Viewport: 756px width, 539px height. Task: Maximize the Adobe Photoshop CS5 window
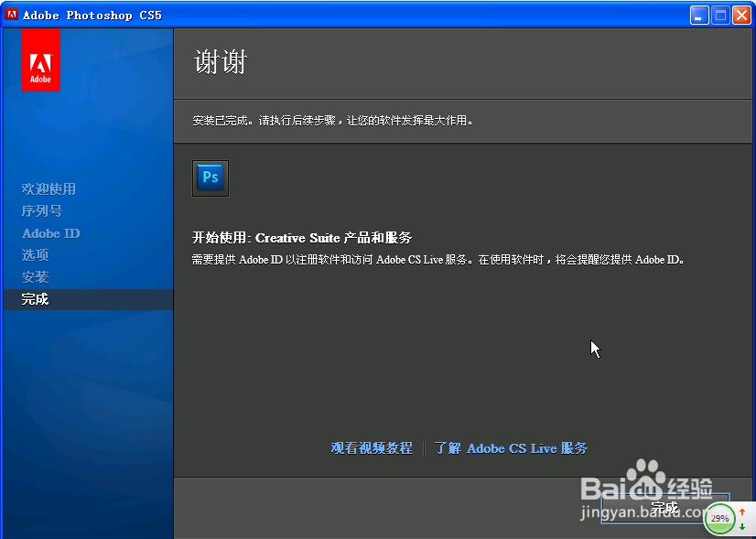click(720, 15)
